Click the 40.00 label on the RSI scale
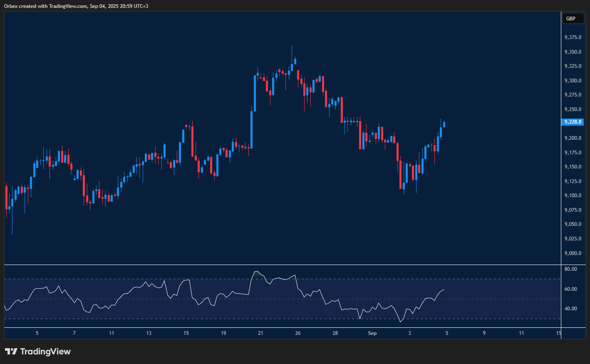 coord(571,308)
